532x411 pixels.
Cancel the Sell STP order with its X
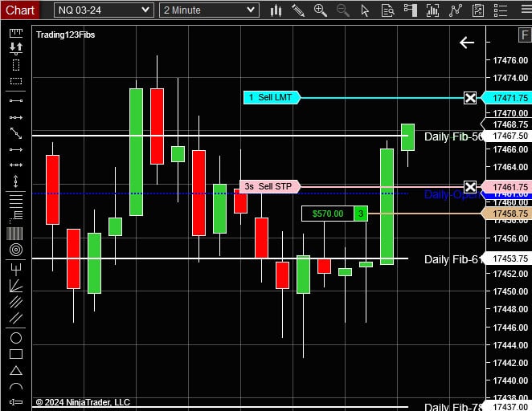tap(470, 187)
